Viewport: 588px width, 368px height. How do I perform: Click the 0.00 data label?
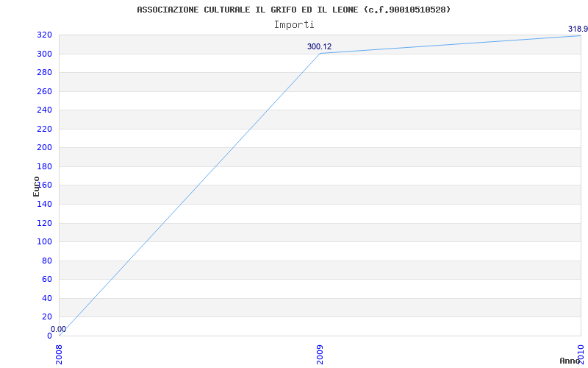tap(59, 329)
